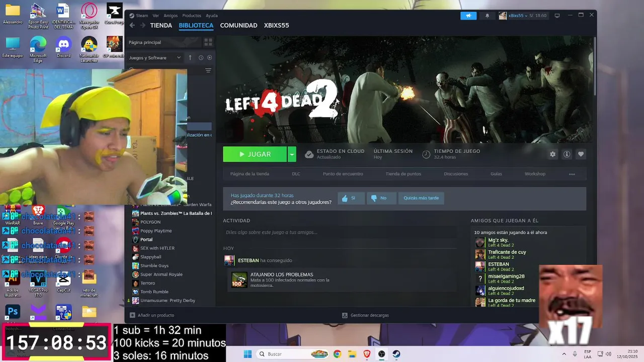This screenshot has width=644, height=362.
Task: Click Añadir un producto
Action: tap(152, 315)
